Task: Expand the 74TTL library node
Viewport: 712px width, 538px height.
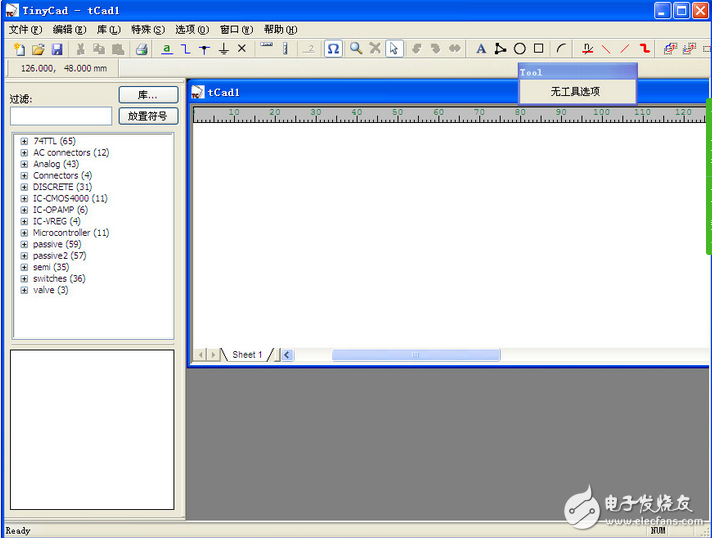Action: (x=24, y=141)
